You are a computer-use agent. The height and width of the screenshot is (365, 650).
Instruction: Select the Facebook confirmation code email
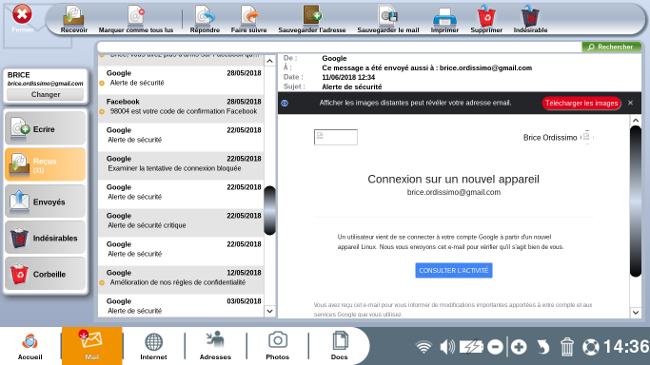pyautogui.click(x=181, y=107)
